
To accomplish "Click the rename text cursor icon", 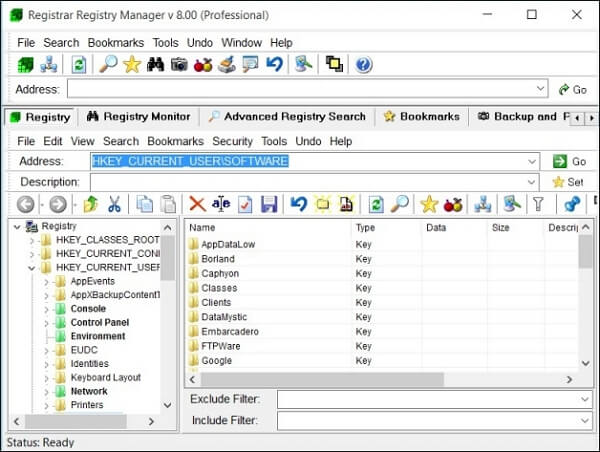I will (221, 204).
